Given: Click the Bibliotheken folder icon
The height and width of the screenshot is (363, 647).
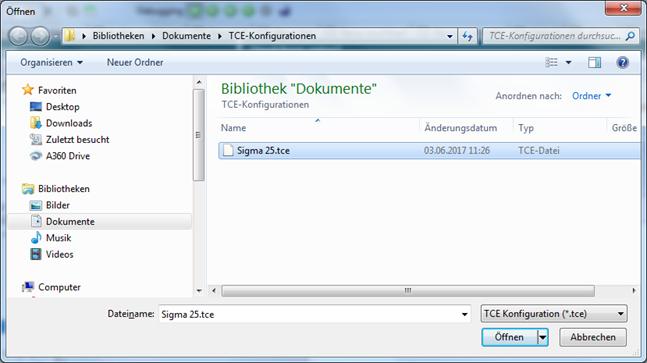Looking at the screenshot, I should click(x=28, y=189).
